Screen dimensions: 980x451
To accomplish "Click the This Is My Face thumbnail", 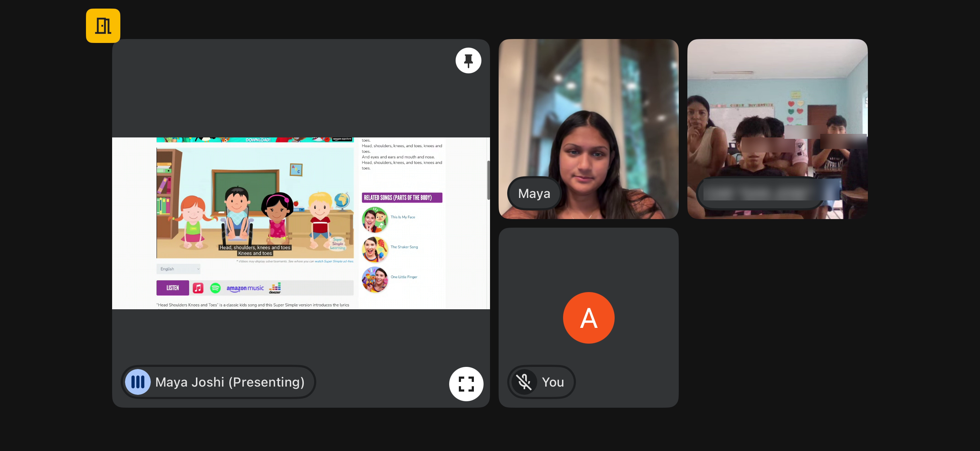I will (375, 219).
